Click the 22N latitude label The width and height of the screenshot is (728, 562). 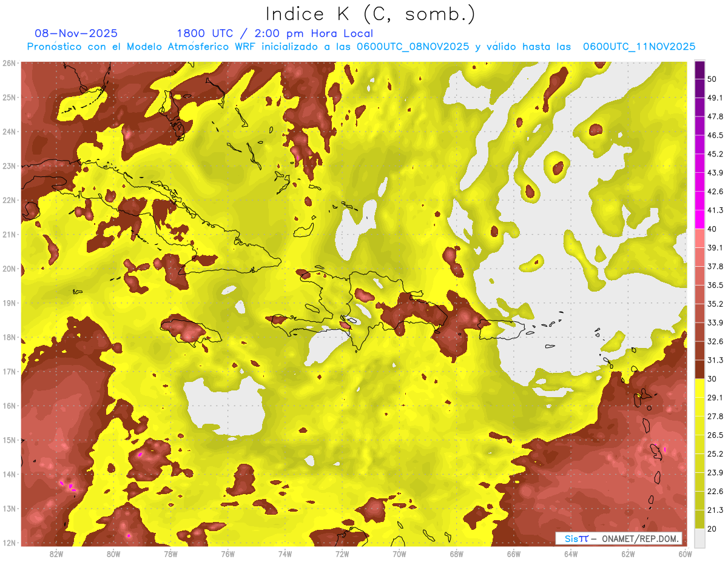click(9, 200)
